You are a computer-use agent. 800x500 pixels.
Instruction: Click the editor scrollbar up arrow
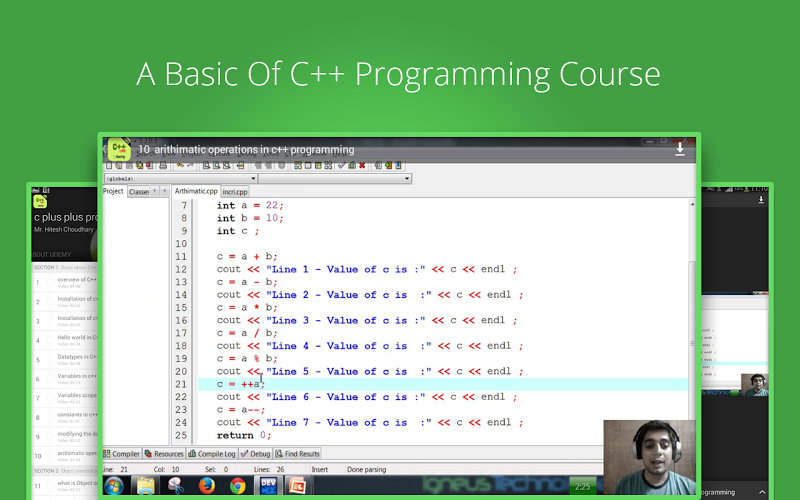coord(692,205)
